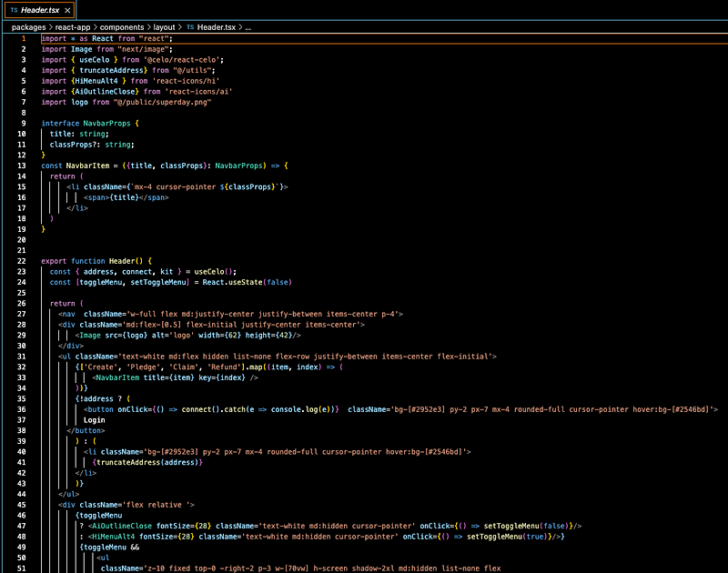Click 'truncateAddress' in the line 4 import
Viewport: 728px width, 573px height.
111,71
